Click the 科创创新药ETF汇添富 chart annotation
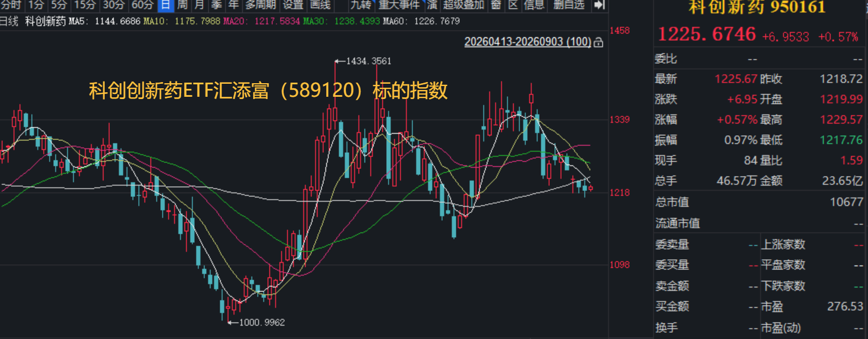Viewport: 868px width, 339px height. [268, 91]
